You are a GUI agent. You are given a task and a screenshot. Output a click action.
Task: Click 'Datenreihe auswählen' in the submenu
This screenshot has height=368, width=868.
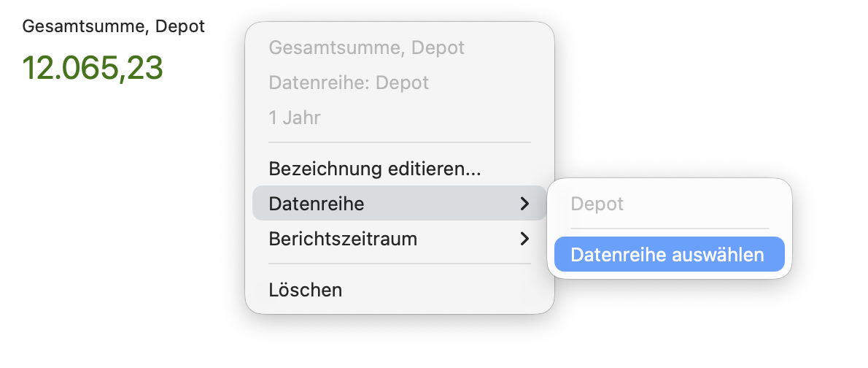click(x=667, y=255)
